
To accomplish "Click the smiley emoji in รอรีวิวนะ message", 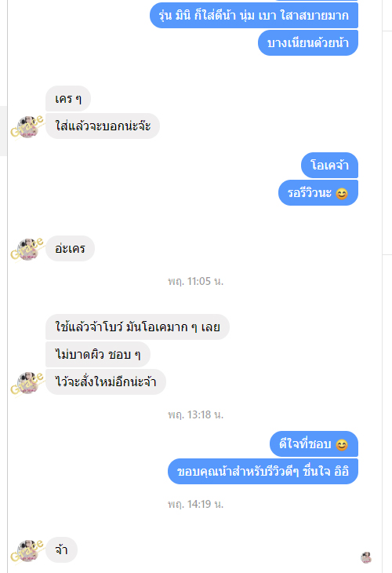I will 342,193.
